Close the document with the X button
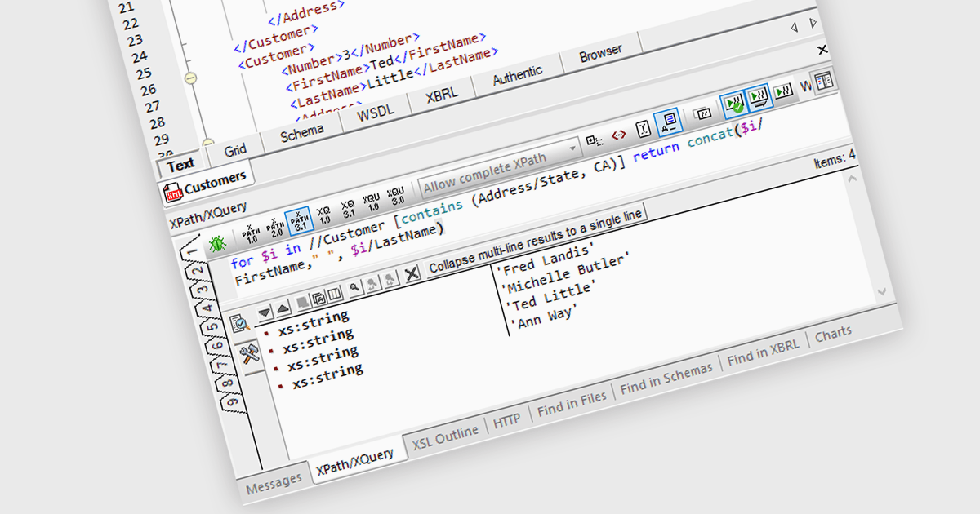The image size is (980, 514). tap(822, 51)
